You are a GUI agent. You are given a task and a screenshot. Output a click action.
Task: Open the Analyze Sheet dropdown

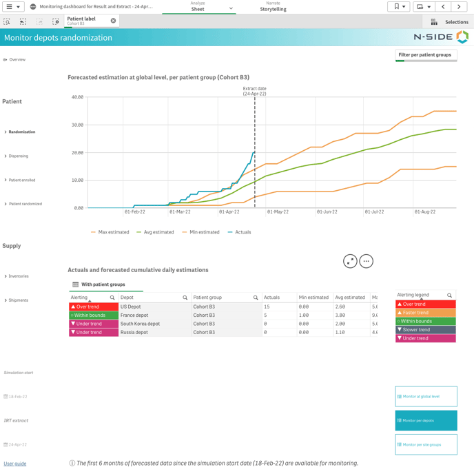tap(231, 8)
